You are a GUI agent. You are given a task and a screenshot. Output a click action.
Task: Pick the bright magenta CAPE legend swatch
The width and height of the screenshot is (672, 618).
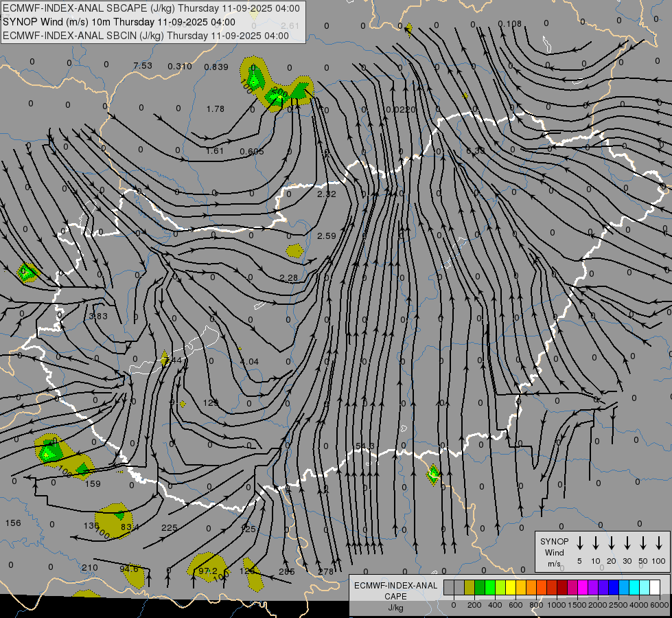point(583,587)
